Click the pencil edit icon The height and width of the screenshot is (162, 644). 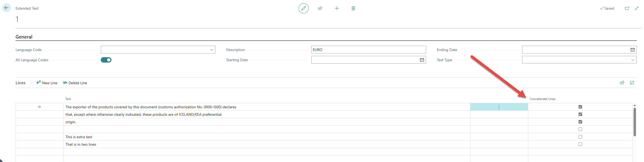click(x=303, y=8)
